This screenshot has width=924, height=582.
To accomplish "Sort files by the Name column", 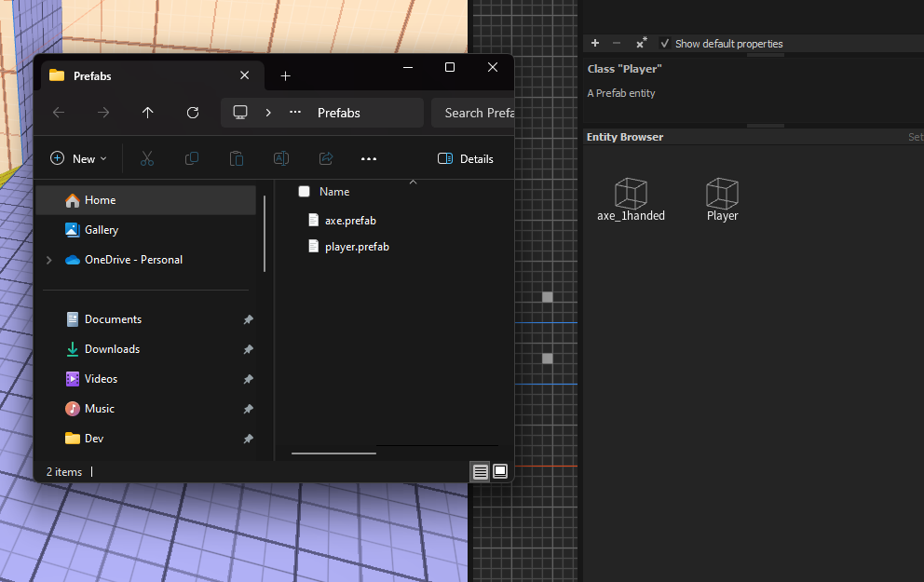I will click(x=334, y=192).
